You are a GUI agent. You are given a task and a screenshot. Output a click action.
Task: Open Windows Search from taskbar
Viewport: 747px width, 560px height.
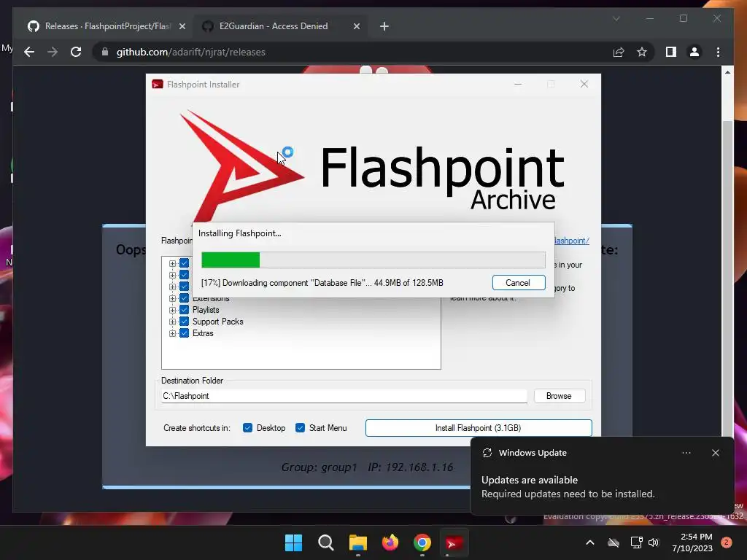(x=326, y=542)
